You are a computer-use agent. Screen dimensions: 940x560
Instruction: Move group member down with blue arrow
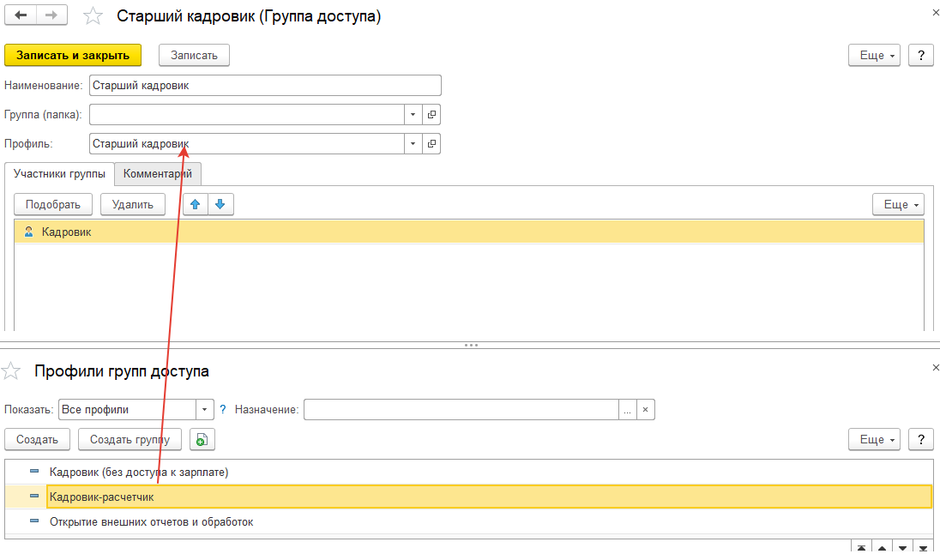pyautogui.click(x=220, y=204)
